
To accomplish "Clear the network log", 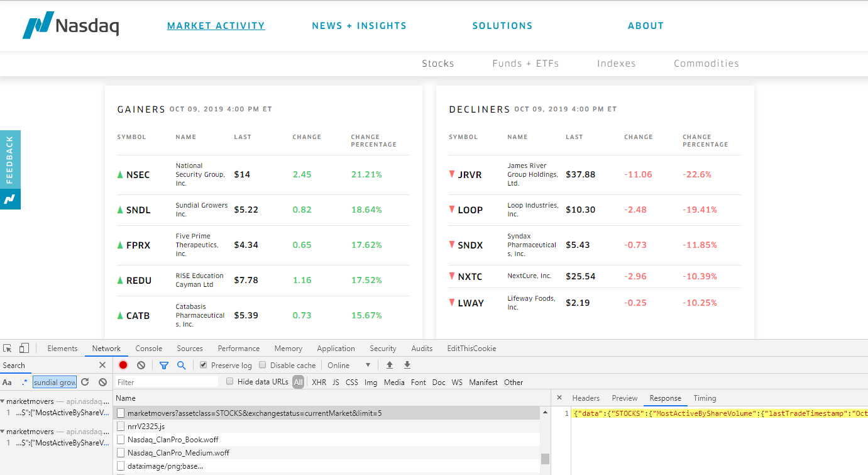I will click(x=141, y=365).
